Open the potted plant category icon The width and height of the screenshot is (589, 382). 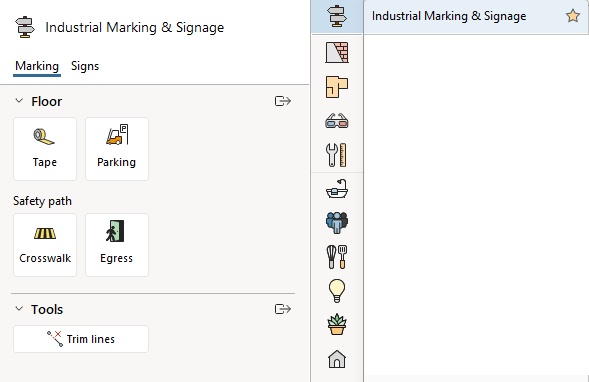point(337,325)
